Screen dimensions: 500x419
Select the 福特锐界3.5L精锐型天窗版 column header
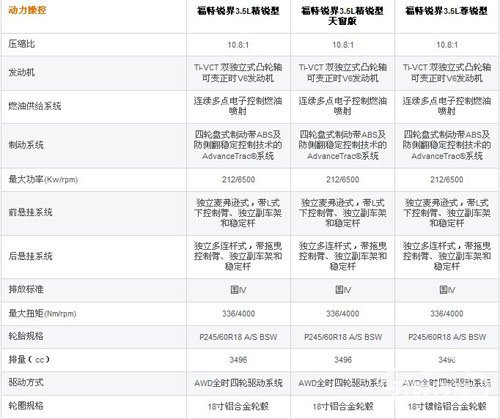coord(342,16)
